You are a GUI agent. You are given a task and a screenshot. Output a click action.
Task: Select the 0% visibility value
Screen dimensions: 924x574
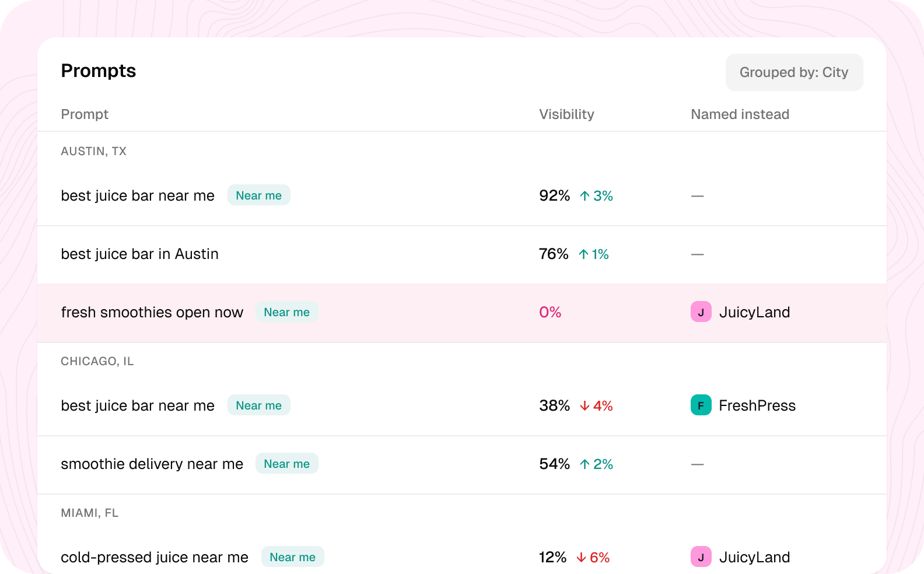(x=550, y=312)
